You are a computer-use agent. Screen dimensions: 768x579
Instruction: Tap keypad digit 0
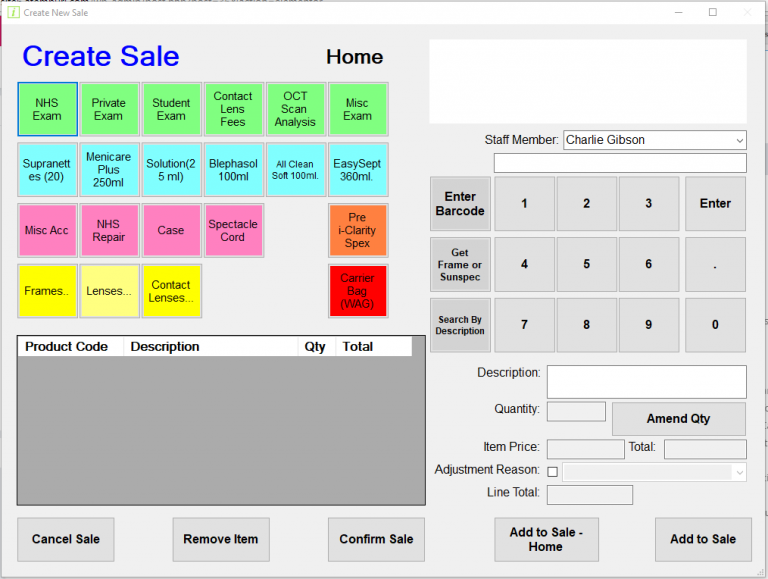[716, 325]
